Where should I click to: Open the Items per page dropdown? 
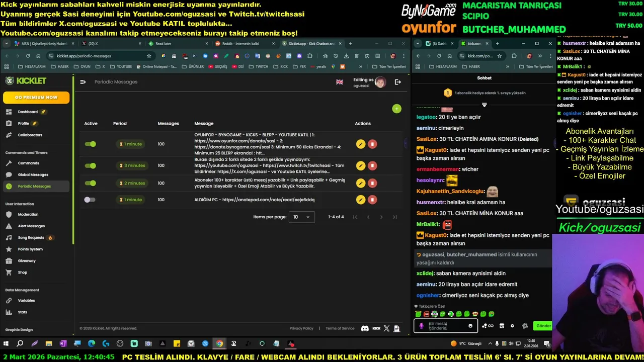pyautogui.click(x=302, y=217)
